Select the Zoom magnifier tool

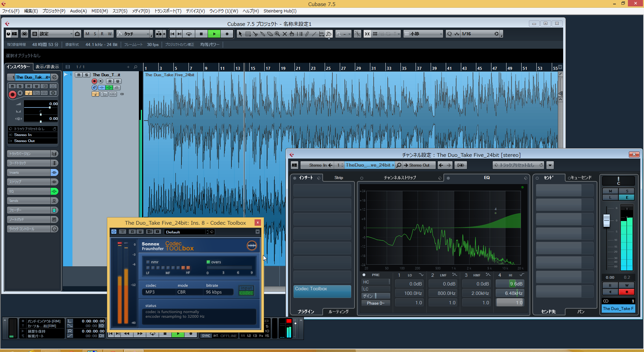pyautogui.click(x=277, y=34)
